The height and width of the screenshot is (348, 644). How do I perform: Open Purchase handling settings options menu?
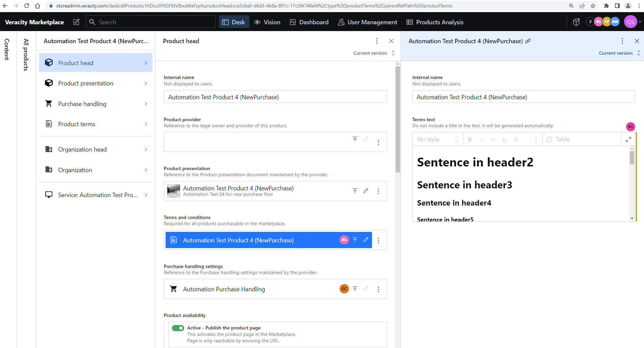pyautogui.click(x=378, y=289)
